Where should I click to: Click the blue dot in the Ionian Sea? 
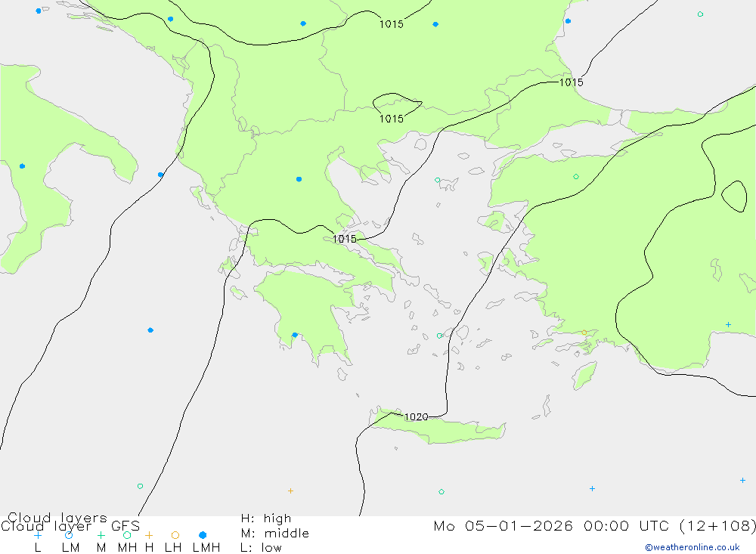[150, 330]
